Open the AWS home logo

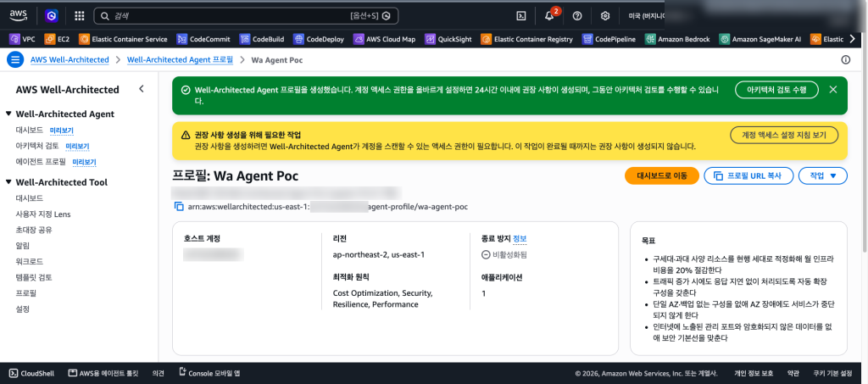pyautogui.click(x=19, y=15)
